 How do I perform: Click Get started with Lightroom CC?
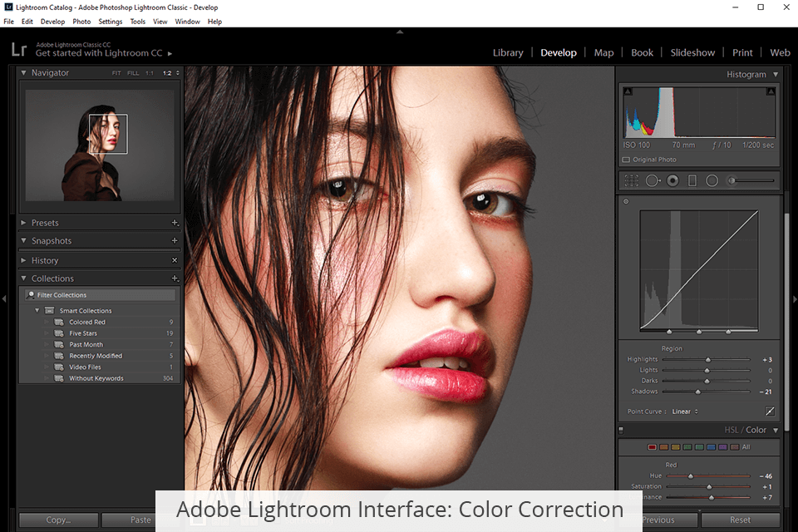tap(99, 53)
